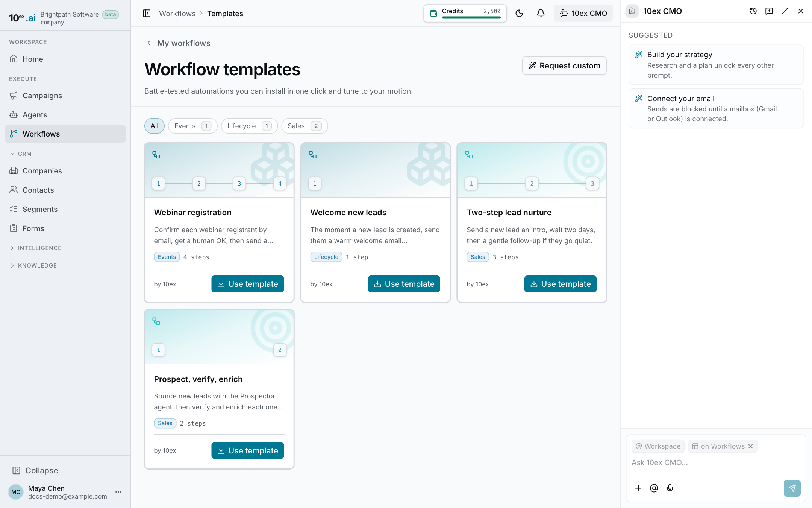Screen dimensions: 812x508
Task: Collapse the sidebar
Action: tap(35, 470)
